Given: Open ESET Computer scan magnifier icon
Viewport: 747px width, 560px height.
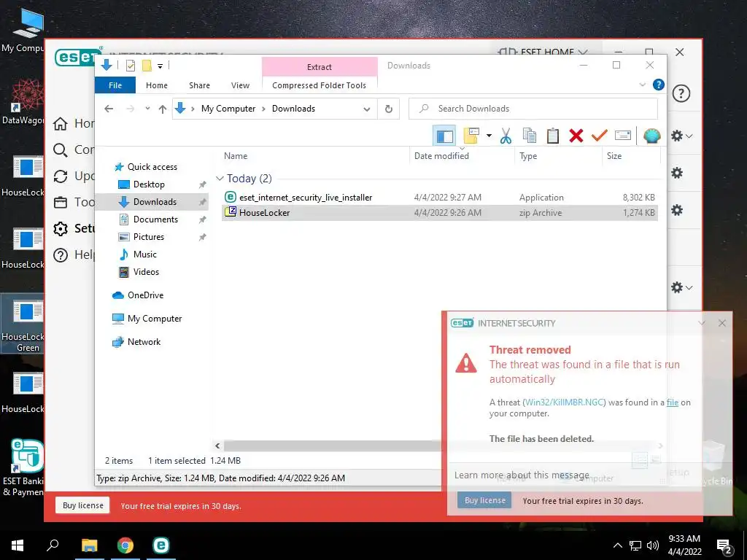Looking at the screenshot, I should (x=61, y=150).
